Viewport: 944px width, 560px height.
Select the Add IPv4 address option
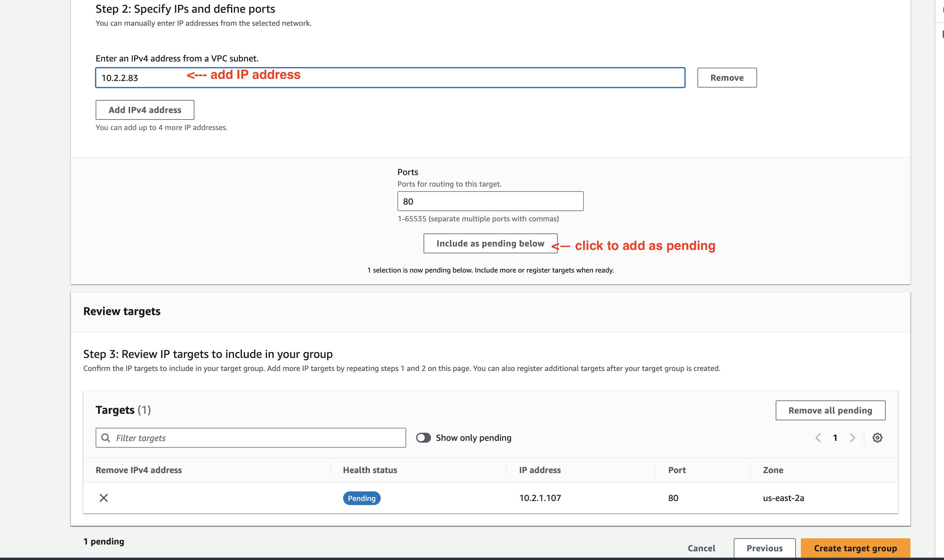click(x=145, y=110)
